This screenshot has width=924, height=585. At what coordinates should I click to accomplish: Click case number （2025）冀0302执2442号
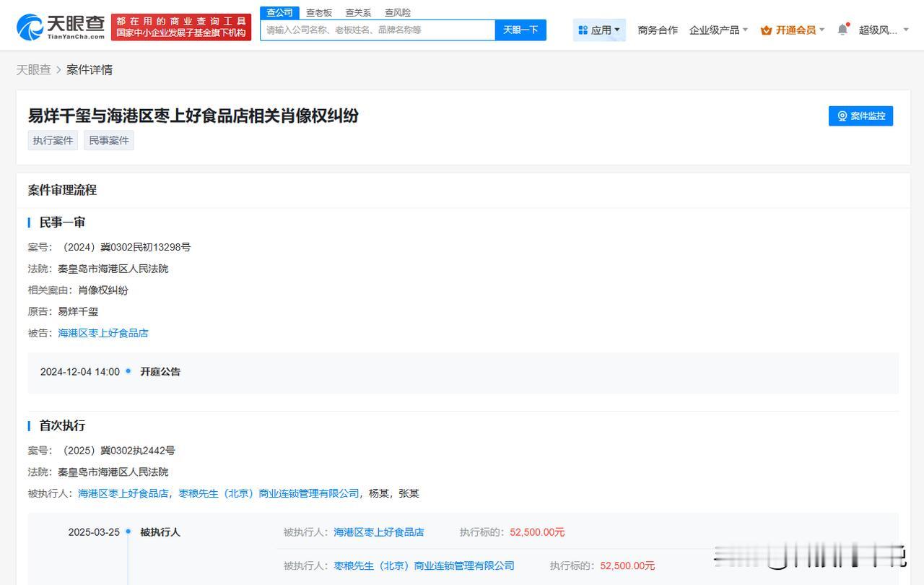click(x=116, y=451)
